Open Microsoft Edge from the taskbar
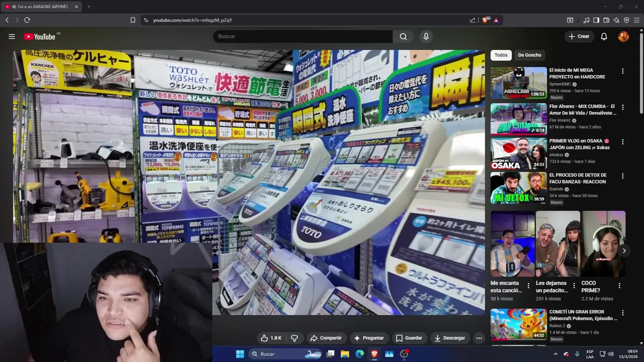The image size is (644, 362). [x=359, y=354]
